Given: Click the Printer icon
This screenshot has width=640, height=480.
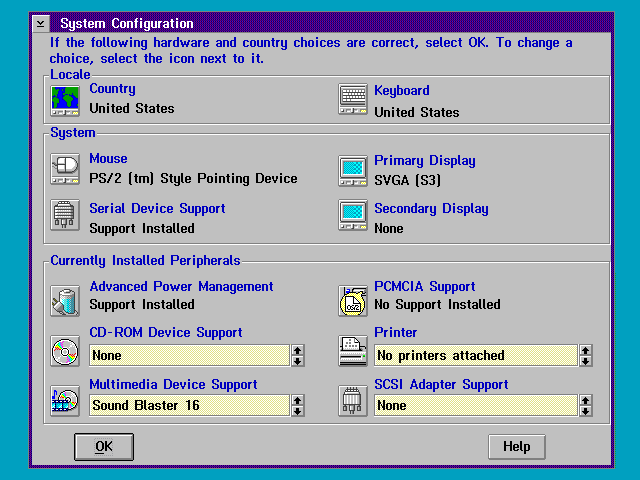Looking at the screenshot, I should point(353,351).
